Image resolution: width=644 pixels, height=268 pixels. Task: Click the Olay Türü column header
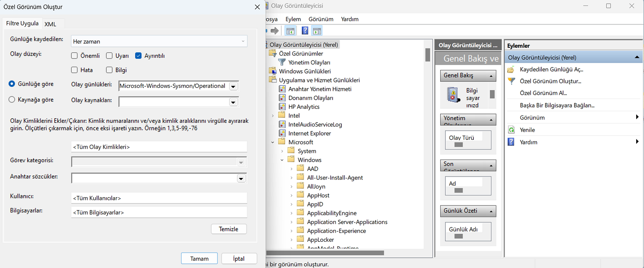pyautogui.click(x=461, y=137)
